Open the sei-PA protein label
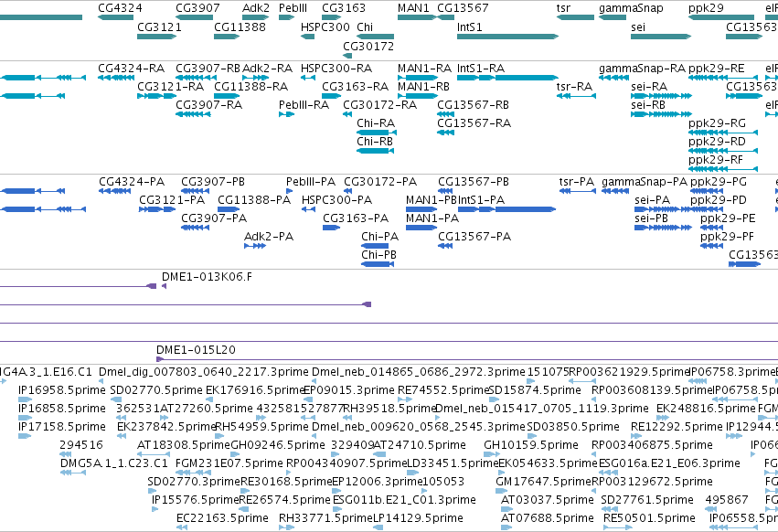Screen dimensions: 778x532 point(652,200)
